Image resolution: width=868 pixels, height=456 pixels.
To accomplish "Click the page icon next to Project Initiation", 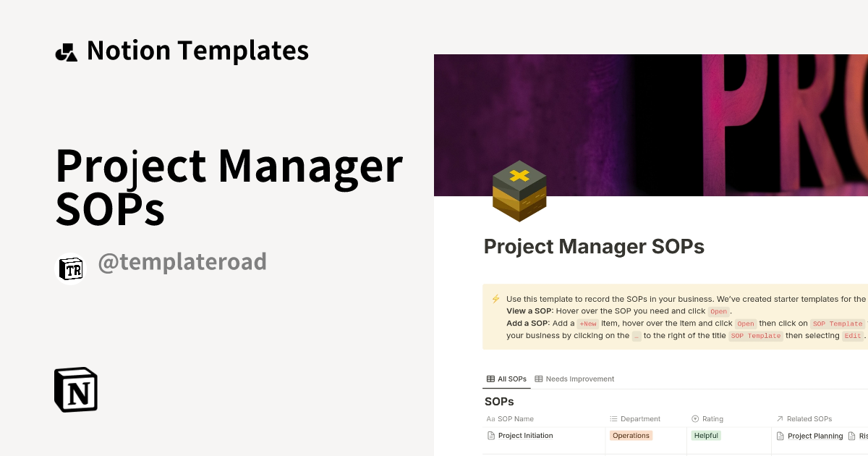I will pos(490,435).
